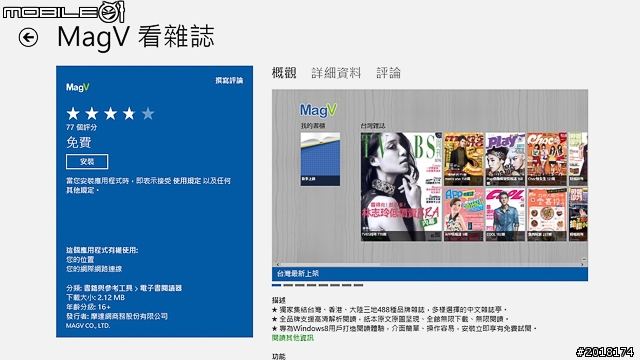Select the second screenshot page indicator
The image size is (640, 360).
[288, 285]
